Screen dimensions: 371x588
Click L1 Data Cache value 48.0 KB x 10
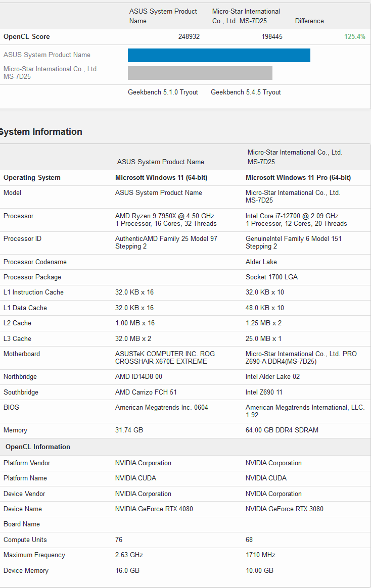(265, 308)
